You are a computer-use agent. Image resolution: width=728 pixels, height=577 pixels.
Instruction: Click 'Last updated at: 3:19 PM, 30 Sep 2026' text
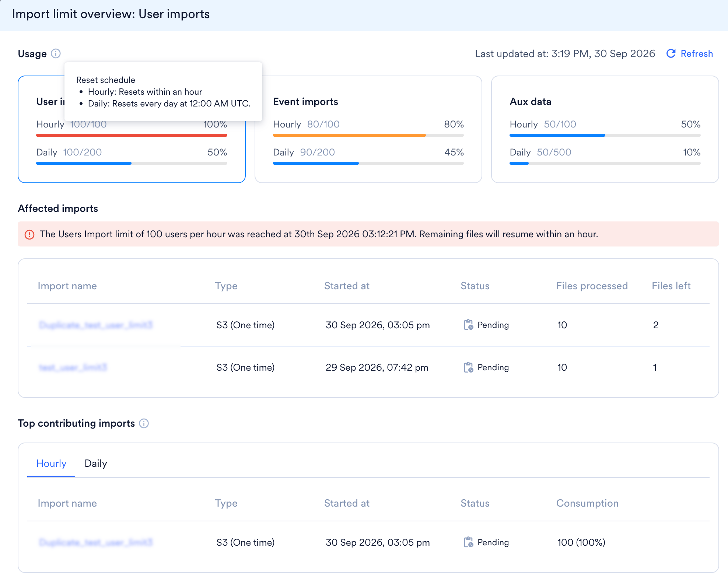tap(565, 54)
